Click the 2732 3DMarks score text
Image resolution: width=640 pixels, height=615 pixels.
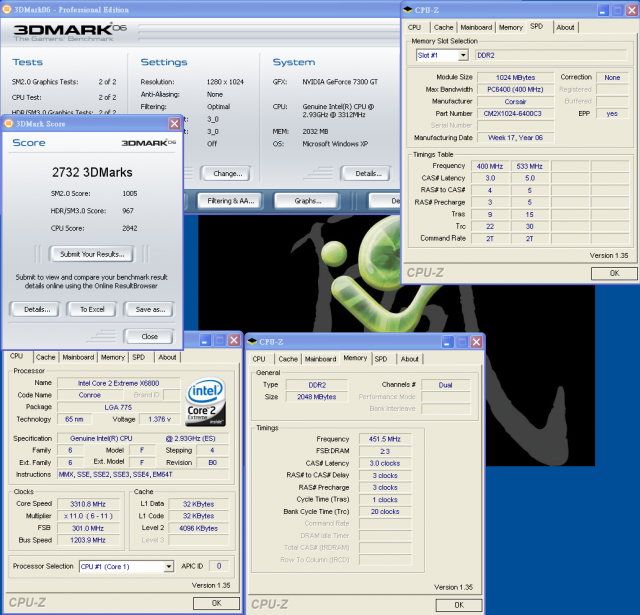[92, 172]
